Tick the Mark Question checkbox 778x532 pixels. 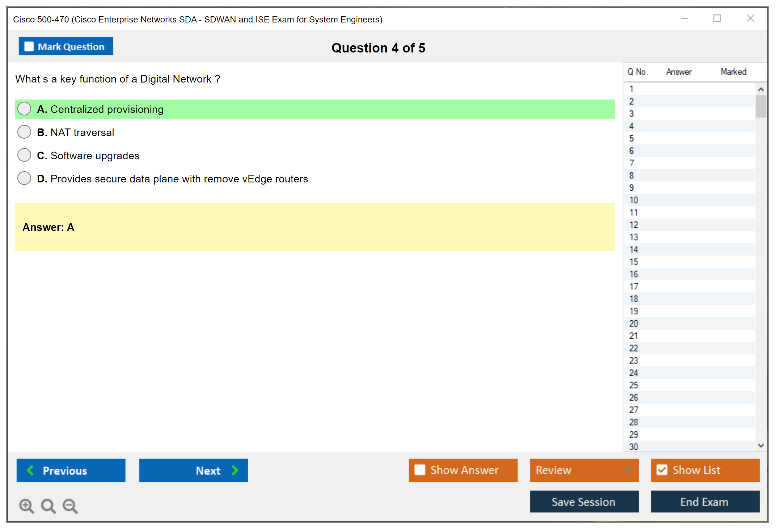pos(29,46)
